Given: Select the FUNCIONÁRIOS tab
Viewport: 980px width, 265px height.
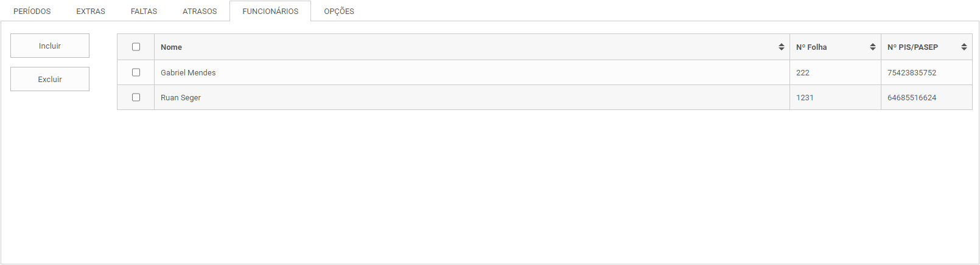Looking at the screenshot, I should coord(270,11).
